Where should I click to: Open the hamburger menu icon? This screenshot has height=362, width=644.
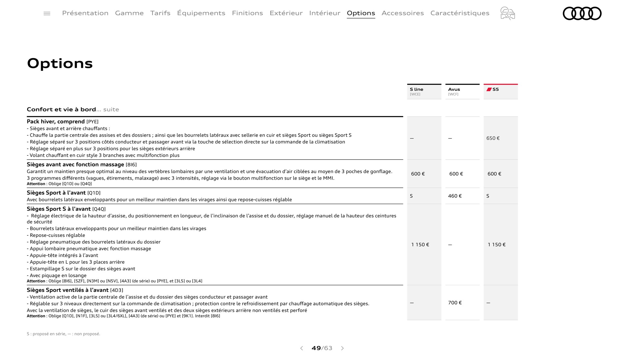tap(47, 14)
